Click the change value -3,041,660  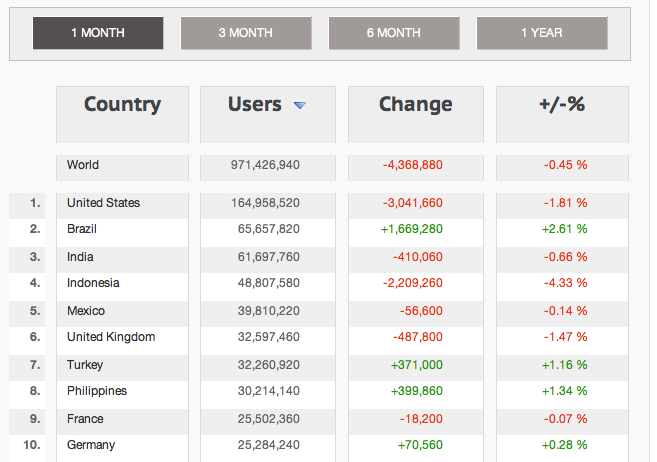click(x=413, y=203)
